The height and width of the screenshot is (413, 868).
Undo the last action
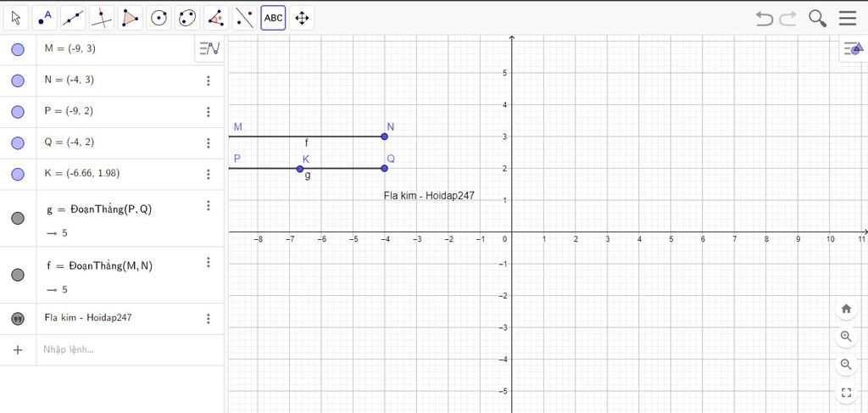click(x=765, y=19)
